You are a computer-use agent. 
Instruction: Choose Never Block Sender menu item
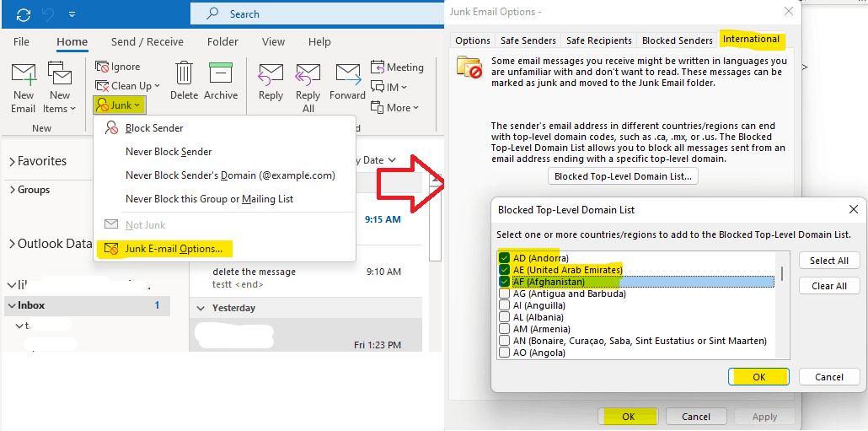pos(224,151)
